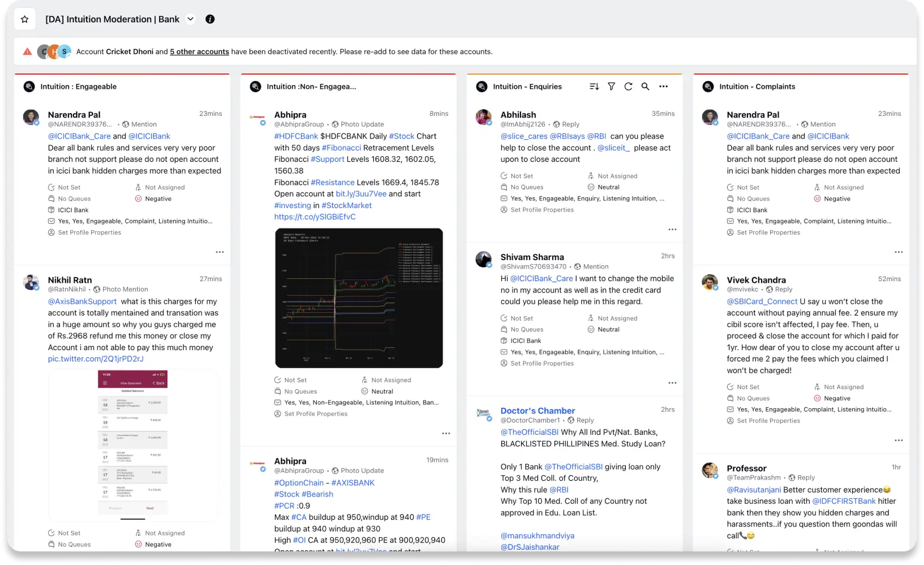Change Neutral sentiment on Abhipra 8mins card

click(377, 391)
